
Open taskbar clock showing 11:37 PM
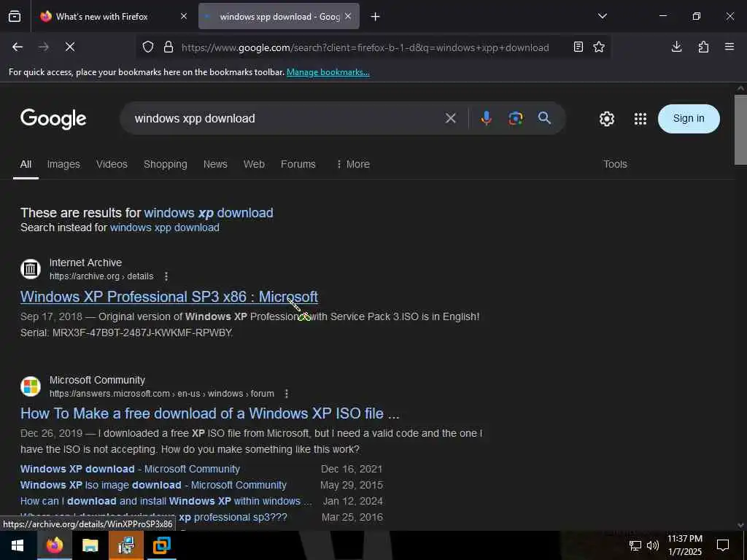pyautogui.click(x=684, y=545)
